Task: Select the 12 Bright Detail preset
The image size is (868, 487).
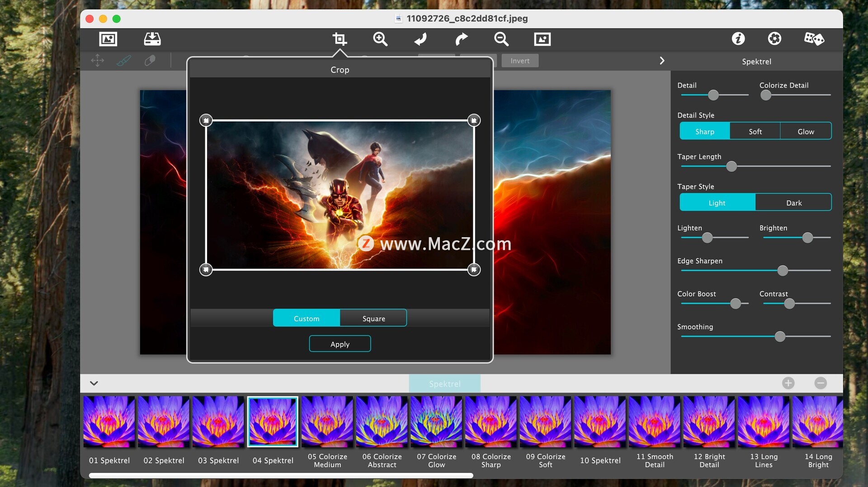Action: coord(709,421)
